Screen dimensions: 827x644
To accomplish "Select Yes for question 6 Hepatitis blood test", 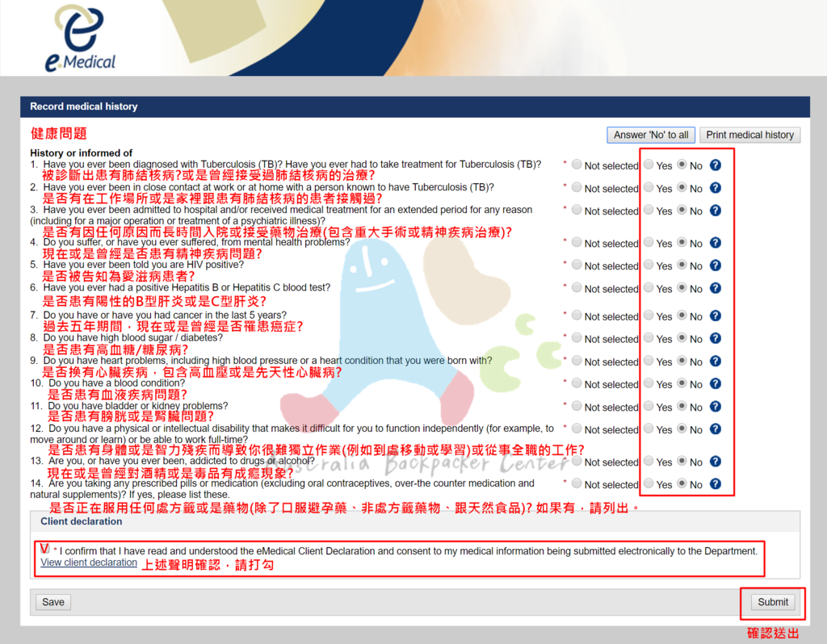I will click(x=649, y=288).
